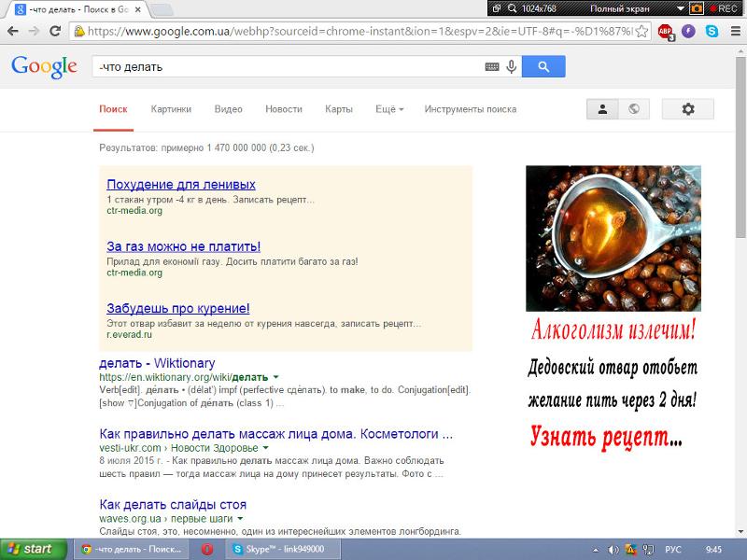Click the Узнать рецепт ad text

(x=606, y=436)
